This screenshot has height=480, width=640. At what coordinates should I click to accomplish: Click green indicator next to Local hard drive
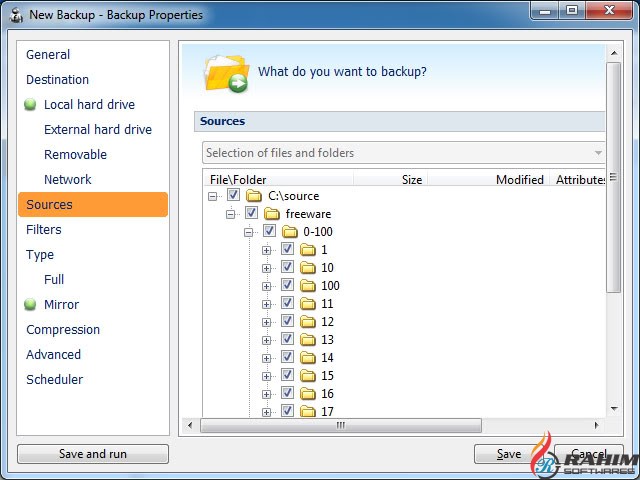pyautogui.click(x=30, y=104)
